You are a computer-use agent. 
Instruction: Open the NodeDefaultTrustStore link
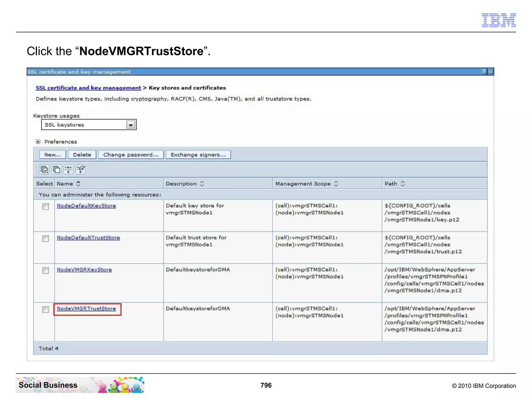pyautogui.click(x=88, y=238)
